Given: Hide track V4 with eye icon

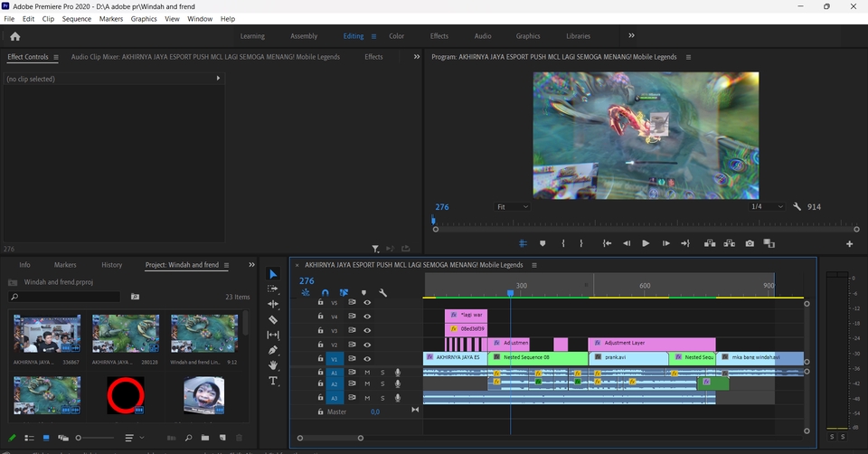Looking at the screenshot, I should tap(366, 317).
